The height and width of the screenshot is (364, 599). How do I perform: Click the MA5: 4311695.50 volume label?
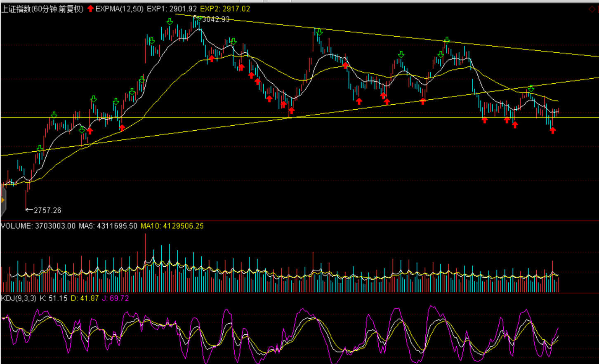[108, 226]
